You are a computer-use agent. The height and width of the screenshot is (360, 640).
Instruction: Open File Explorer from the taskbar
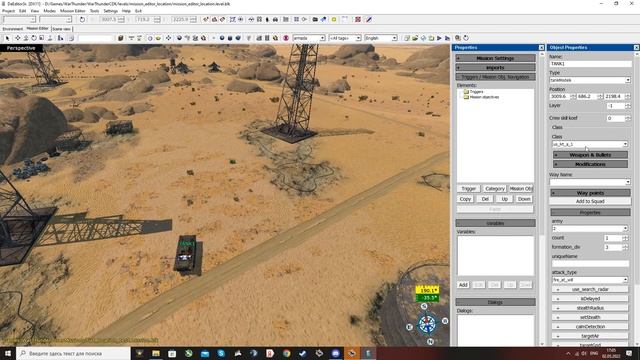[156, 353]
